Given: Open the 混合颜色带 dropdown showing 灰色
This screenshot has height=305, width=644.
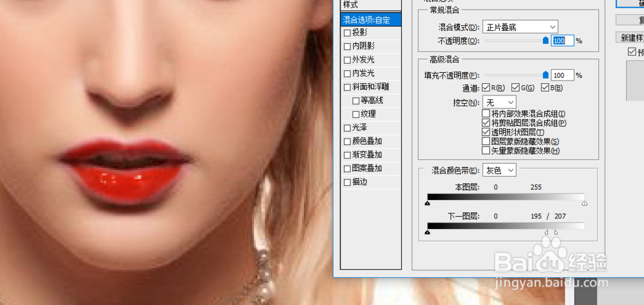Looking at the screenshot, I should (x=500, y=170).
